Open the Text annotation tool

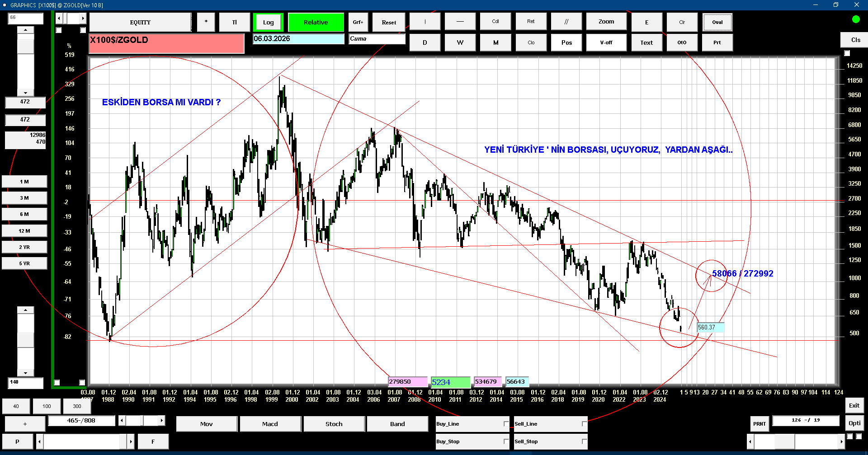(x=646, y=42)
